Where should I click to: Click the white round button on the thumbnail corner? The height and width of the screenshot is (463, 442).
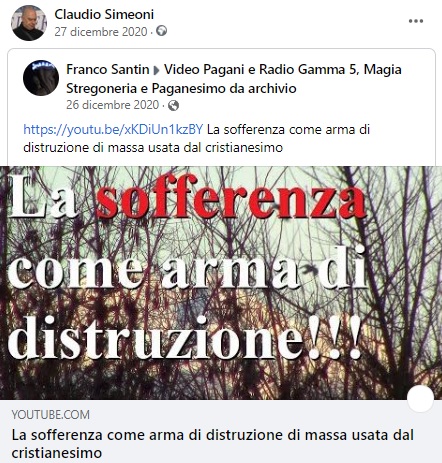click(421, 399)
